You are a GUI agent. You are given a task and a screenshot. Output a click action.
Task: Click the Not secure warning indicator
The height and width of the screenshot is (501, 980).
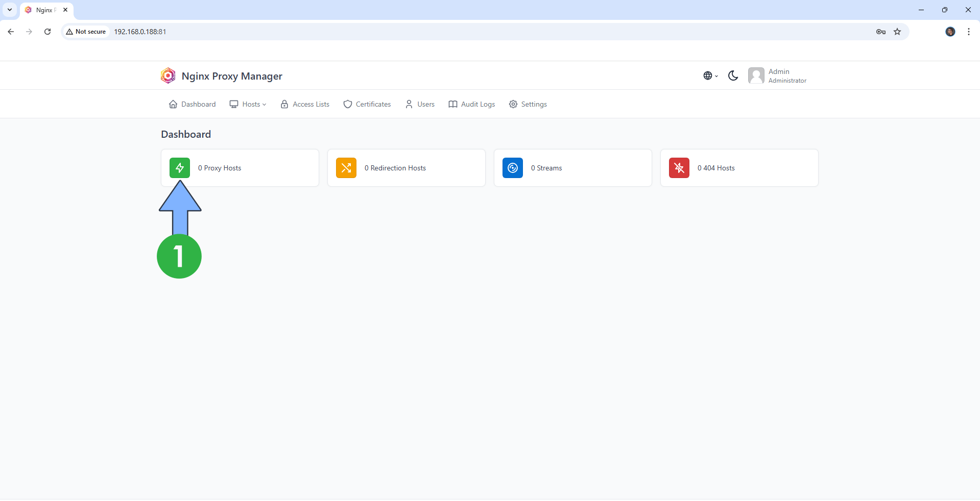pyautogui.click(x=86, y=31)
